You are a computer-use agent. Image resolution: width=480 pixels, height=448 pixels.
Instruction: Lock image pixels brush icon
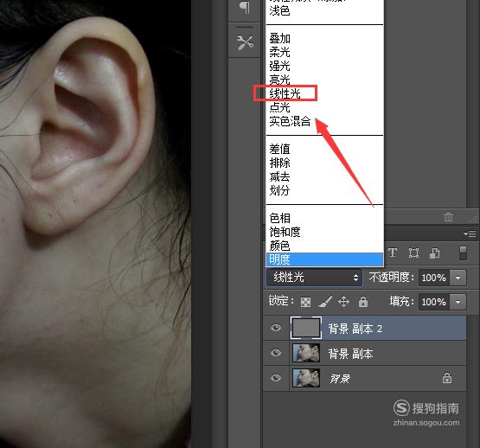tap(325, 301)
